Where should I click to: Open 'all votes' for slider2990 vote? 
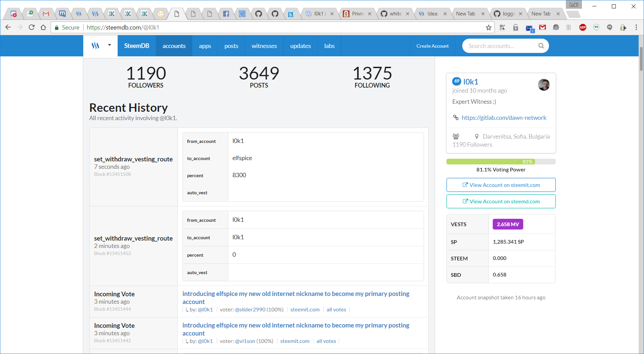point(336,309)
